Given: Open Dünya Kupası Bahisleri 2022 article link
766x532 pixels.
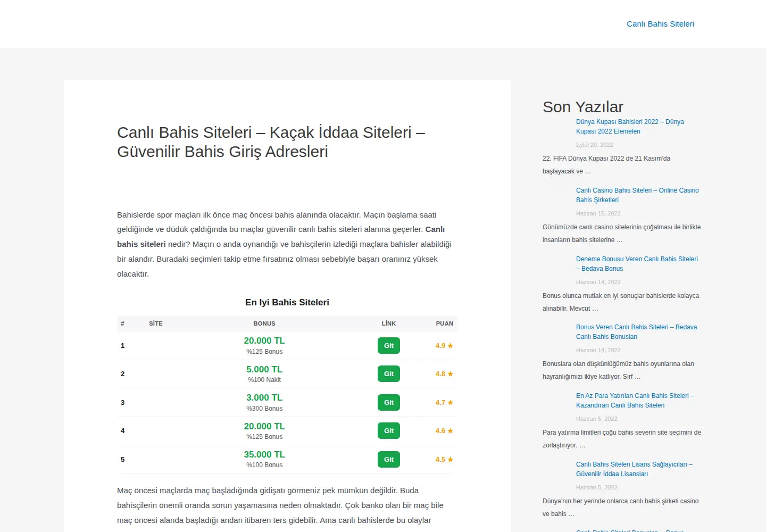Looking at the screenshot, I should click(x=630, y=127).
